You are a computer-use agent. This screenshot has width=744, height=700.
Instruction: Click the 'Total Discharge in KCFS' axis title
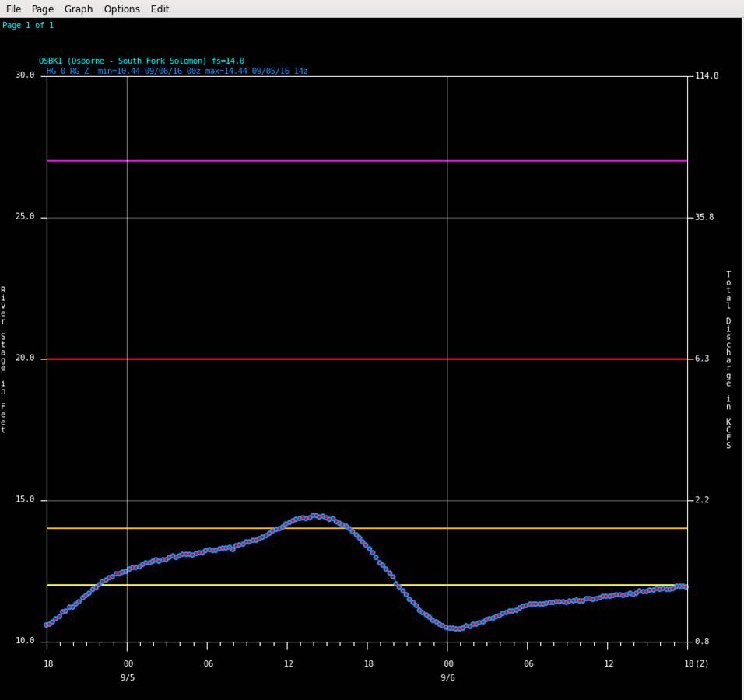tap(728, 359)
